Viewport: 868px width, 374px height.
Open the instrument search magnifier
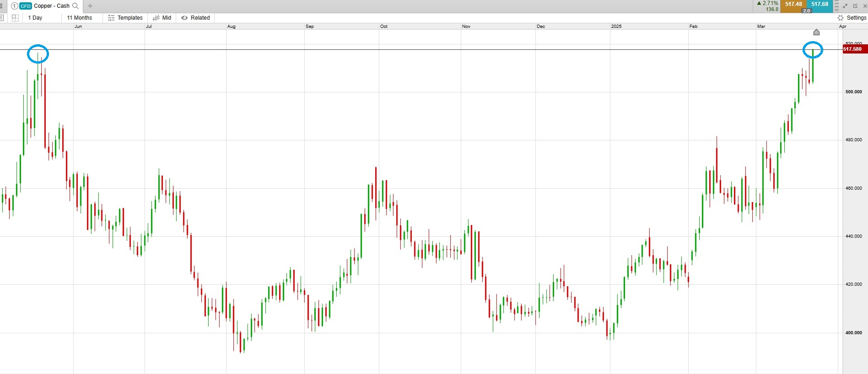tap(76, 6)
